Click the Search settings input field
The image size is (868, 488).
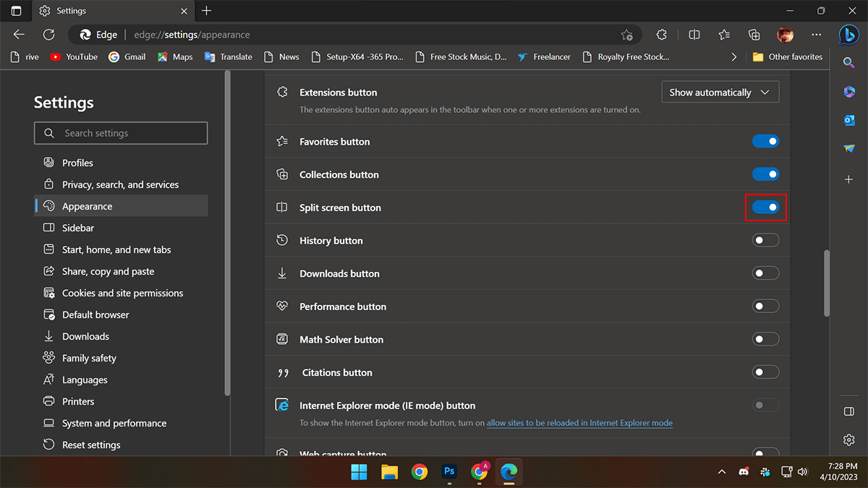(x=121, y=133)
